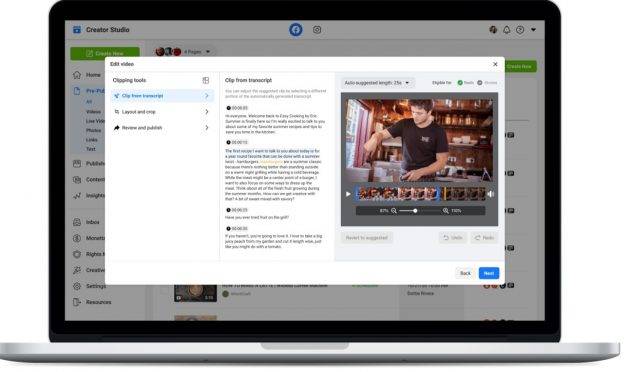The height and width of the screenshot is (372, 640).
Task: Select the Clip from transcript tool
Action: [162, 96]
